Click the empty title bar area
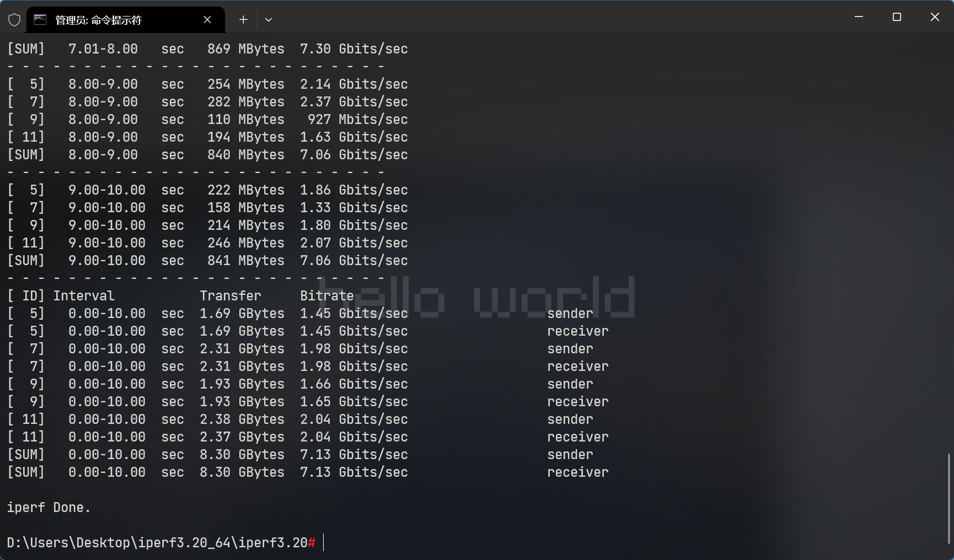Viewport: 954px width, 560px height. (x=551, y=18)
